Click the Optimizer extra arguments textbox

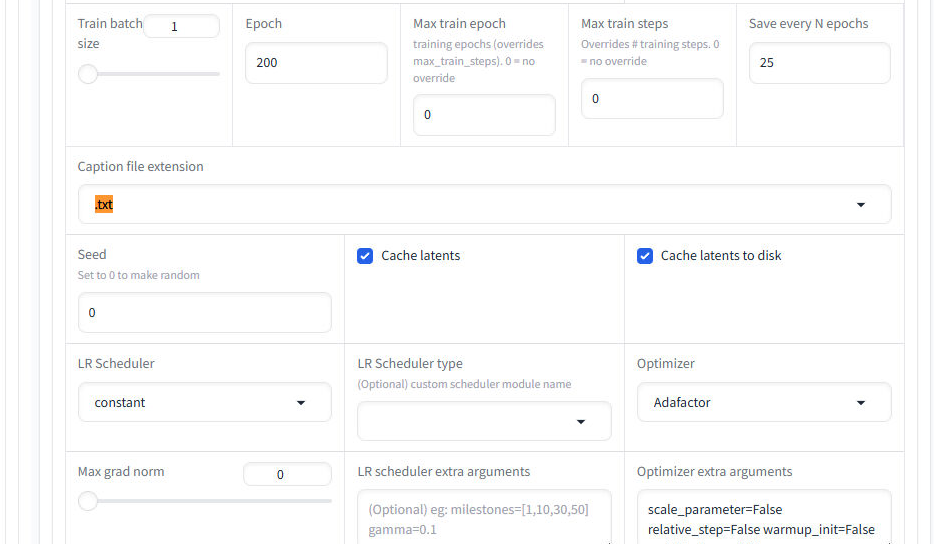point(763,518)
